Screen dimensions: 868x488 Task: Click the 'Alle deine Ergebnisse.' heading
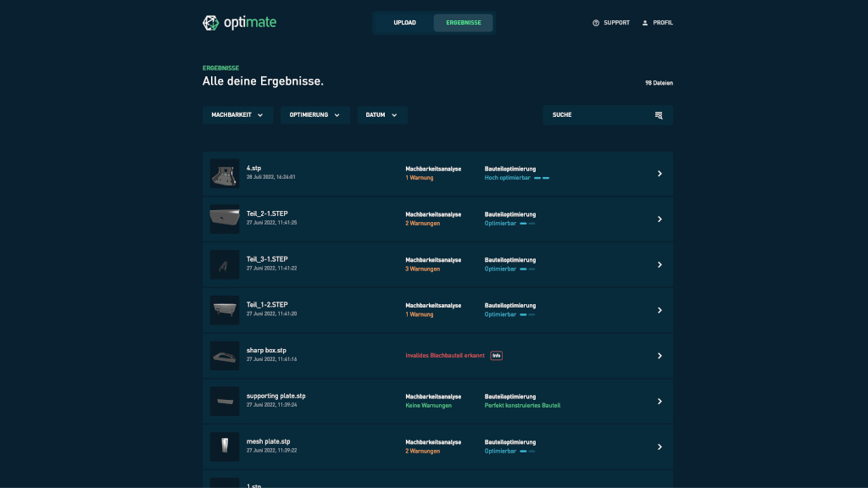(x=263, y=81)
